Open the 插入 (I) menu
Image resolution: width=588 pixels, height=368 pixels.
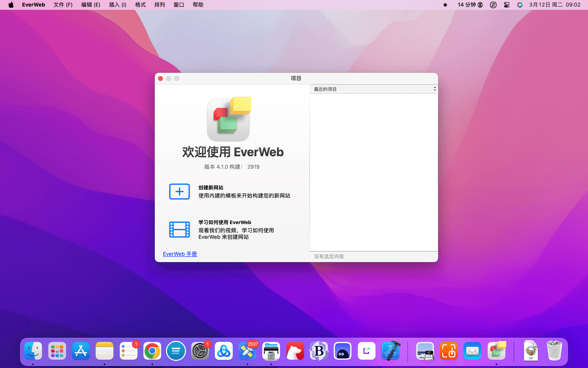[x=118, y=5]
